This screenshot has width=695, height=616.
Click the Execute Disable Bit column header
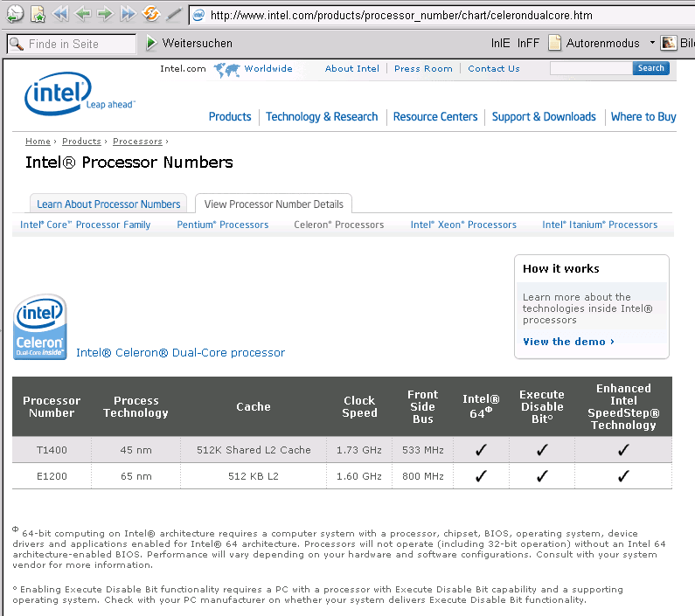(542, 407)
